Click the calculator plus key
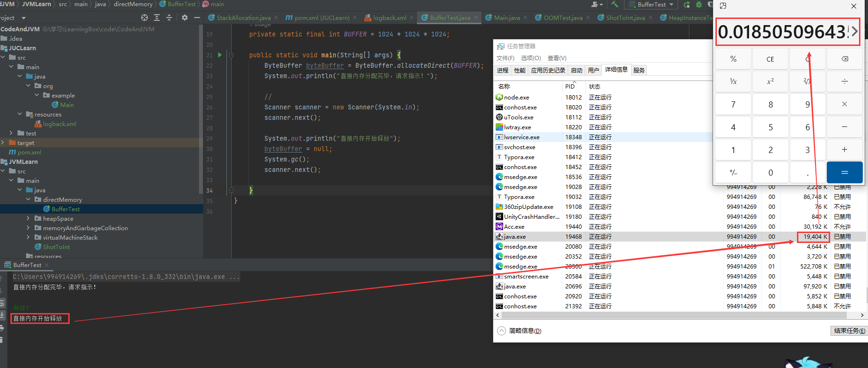Image resolution: width=868 pixels, height=368 pixels. point(844,150)
